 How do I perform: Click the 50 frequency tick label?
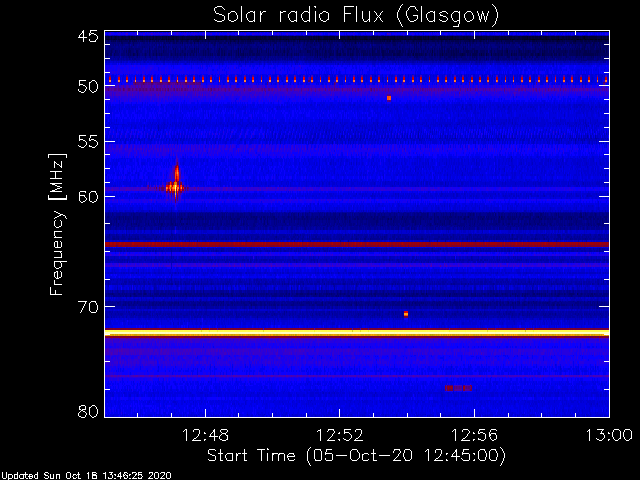(88, 86)
